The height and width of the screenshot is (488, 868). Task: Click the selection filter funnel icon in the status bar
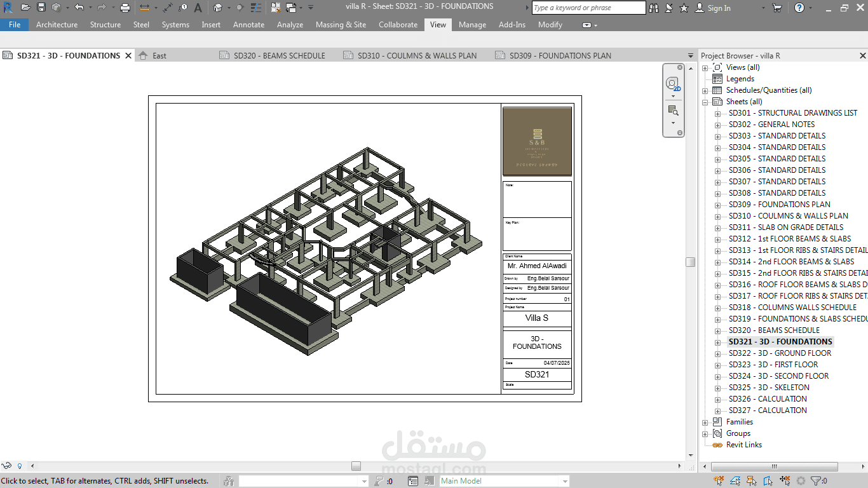tap(816, 481)
